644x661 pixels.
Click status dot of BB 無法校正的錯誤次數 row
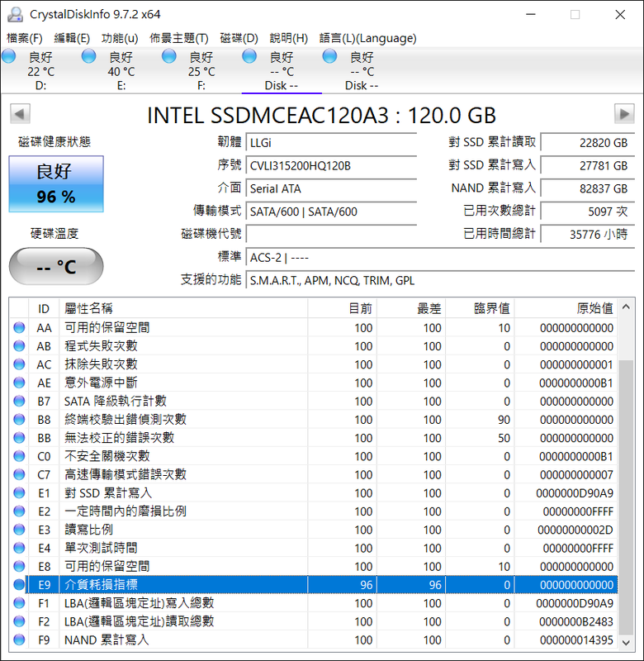click(x=19, y=438)
